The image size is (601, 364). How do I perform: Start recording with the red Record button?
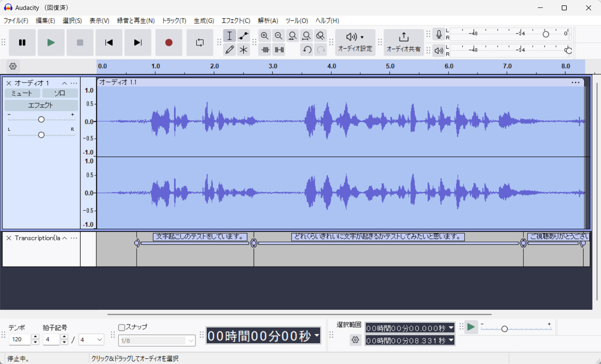pyautogui.click(x=169, y=43)
